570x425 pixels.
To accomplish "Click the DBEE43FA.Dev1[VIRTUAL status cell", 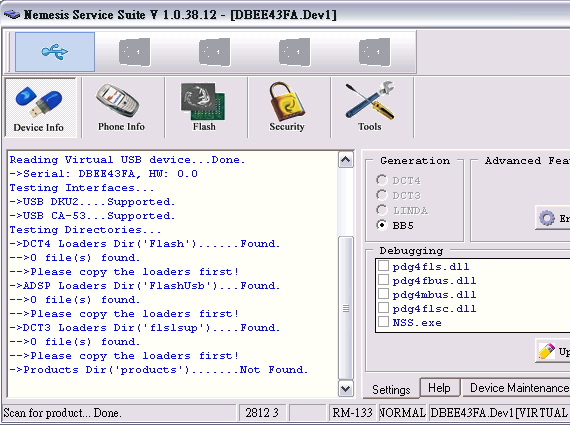I will point(499,413).
